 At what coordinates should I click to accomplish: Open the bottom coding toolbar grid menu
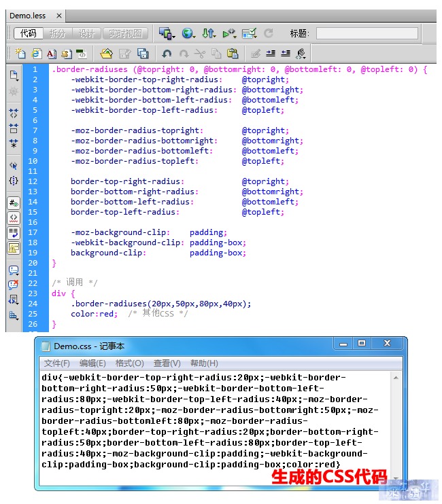14,315
